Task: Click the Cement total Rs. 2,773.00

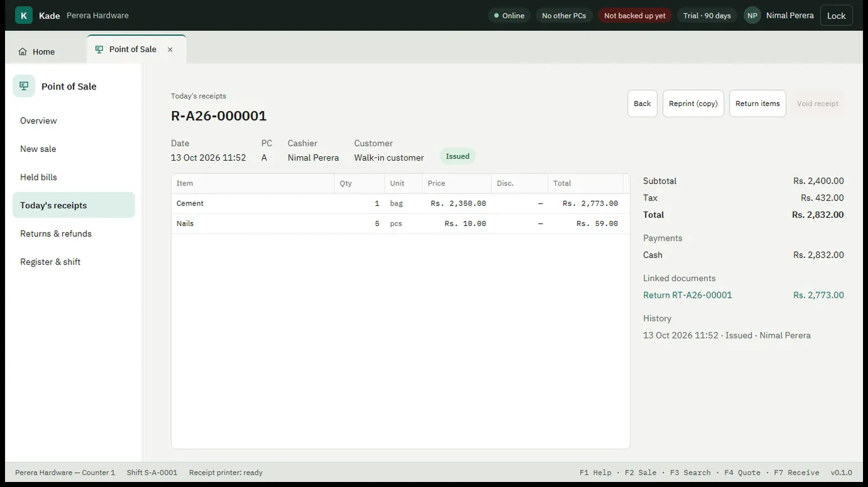Action: (x=590, y=204)
